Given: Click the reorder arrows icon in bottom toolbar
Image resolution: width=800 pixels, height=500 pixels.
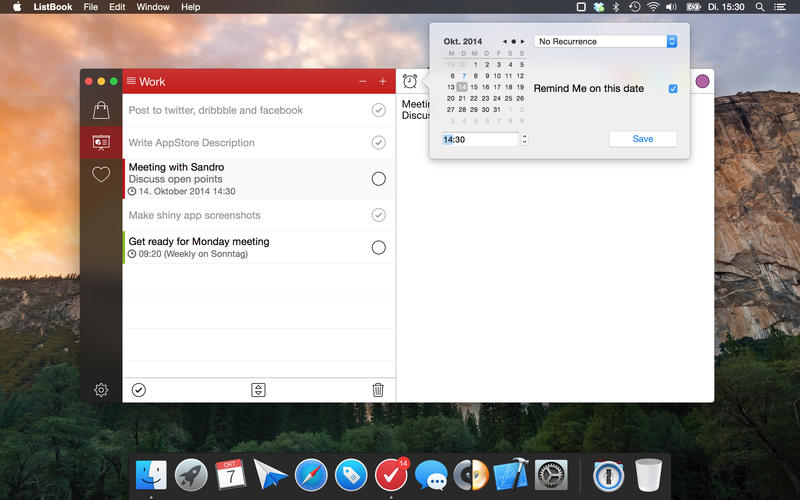Looking at the screenshot, I should point(258,390).
